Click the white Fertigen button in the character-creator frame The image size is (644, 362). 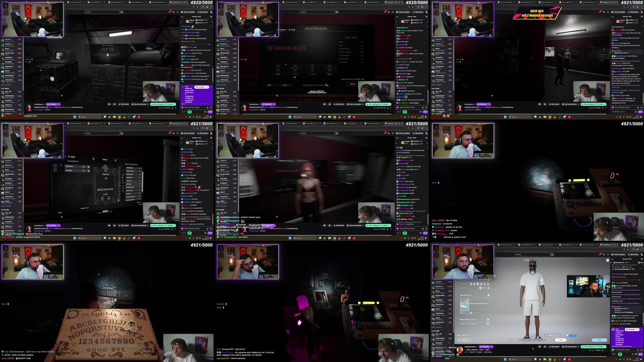[561, 340]
